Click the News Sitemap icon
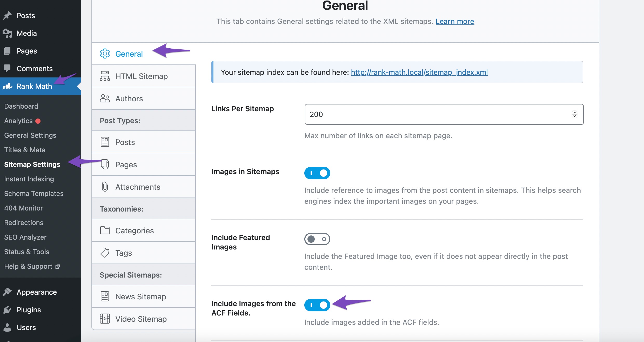 tap(105, 296)
